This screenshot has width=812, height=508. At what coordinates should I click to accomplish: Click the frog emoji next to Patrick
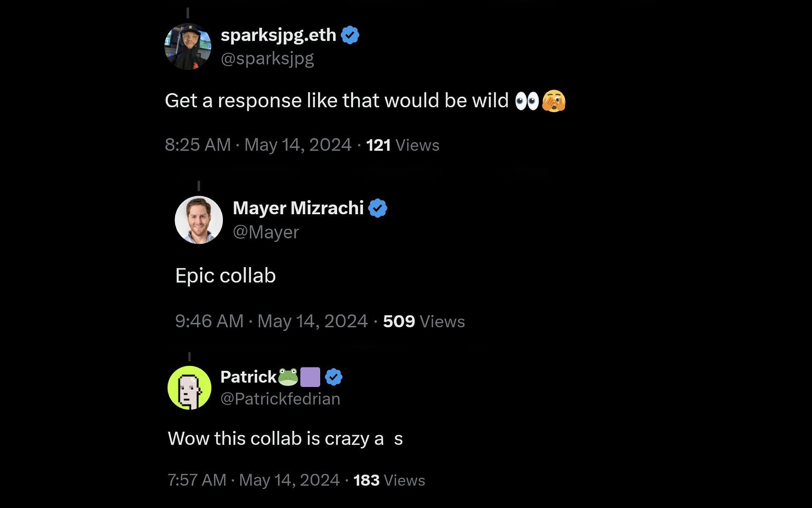[288, 377]
